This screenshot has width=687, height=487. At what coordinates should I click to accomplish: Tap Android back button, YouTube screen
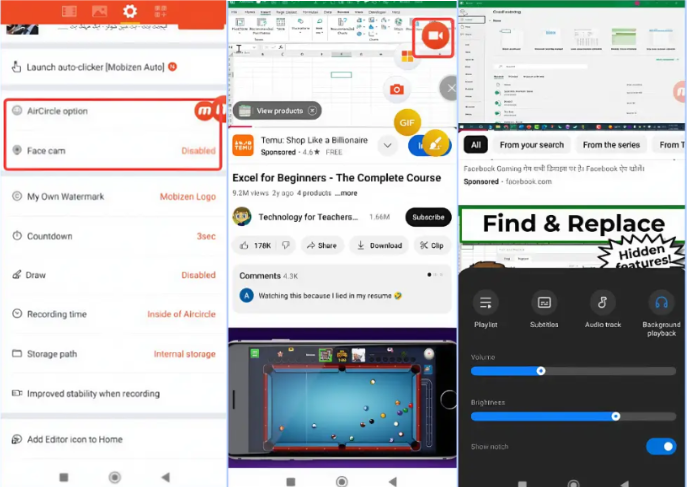pos(393,481)
